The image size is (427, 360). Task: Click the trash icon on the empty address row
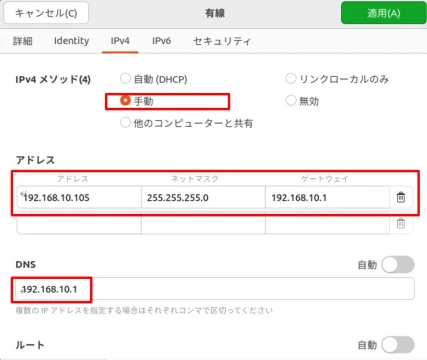click(401, 223)
